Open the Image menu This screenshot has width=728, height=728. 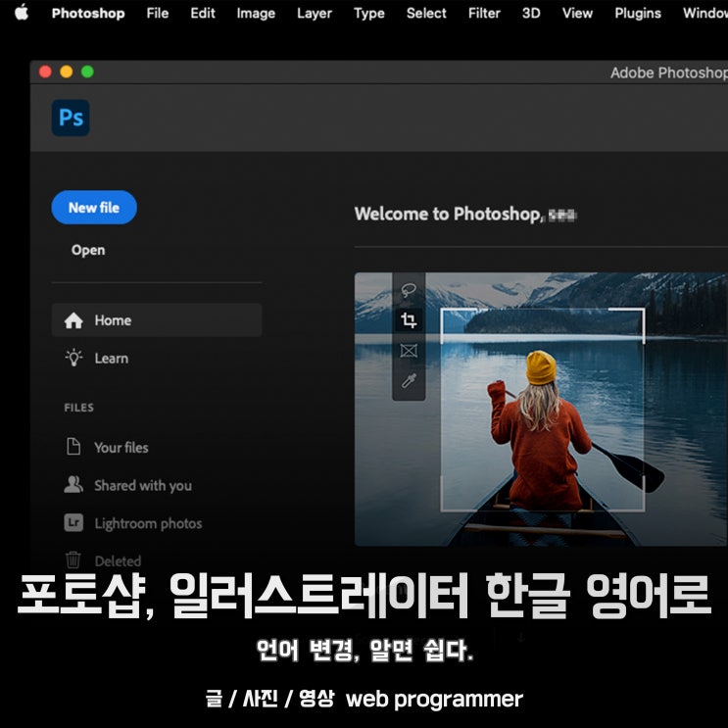256,14
